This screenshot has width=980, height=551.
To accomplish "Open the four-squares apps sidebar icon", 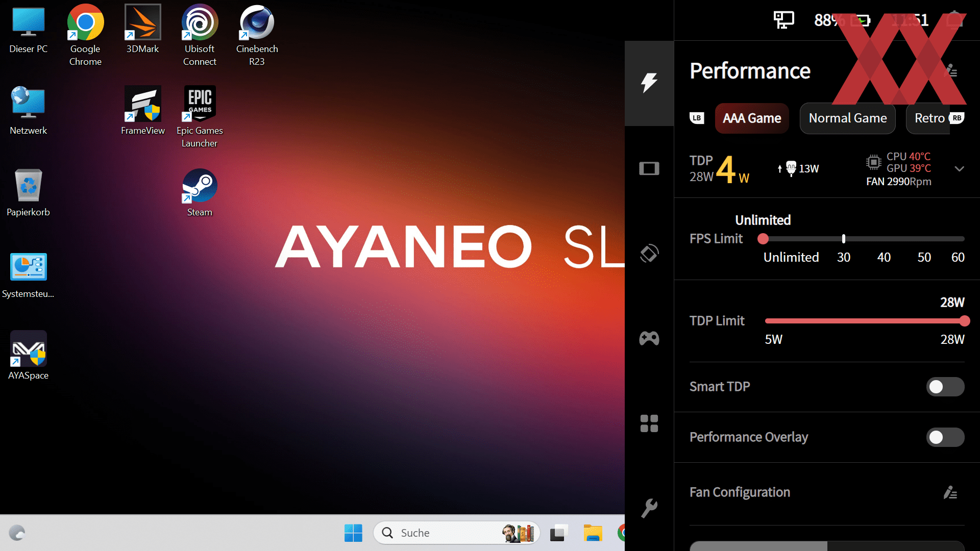I will [649, 423].
